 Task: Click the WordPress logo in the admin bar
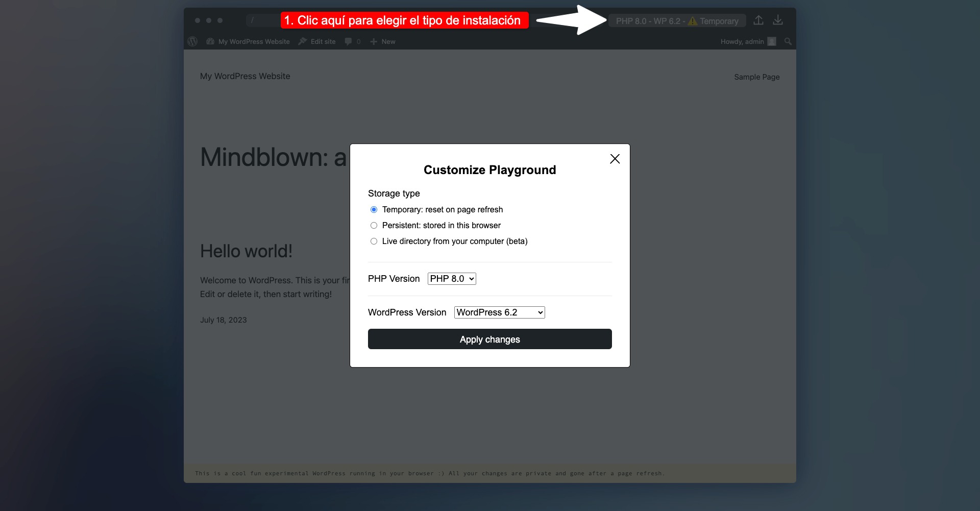(192, 41)
